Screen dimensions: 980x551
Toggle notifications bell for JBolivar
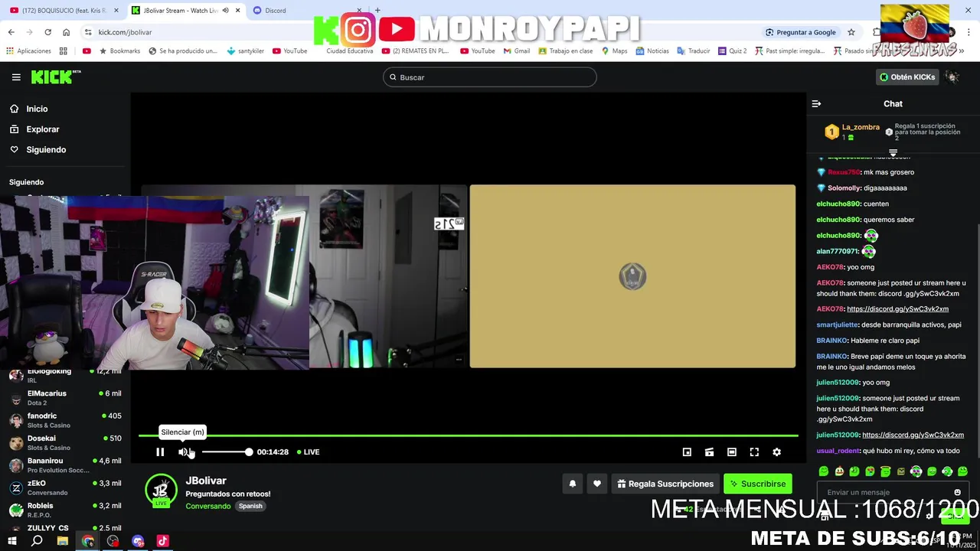pyautogui.click(x=572, y=484)
